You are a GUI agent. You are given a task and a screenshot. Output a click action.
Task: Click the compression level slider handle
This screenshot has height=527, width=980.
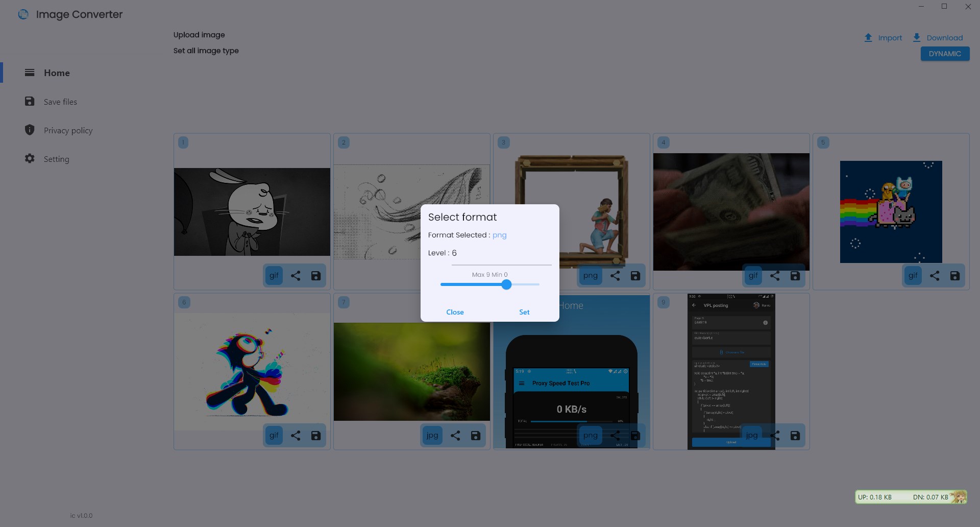506,284
